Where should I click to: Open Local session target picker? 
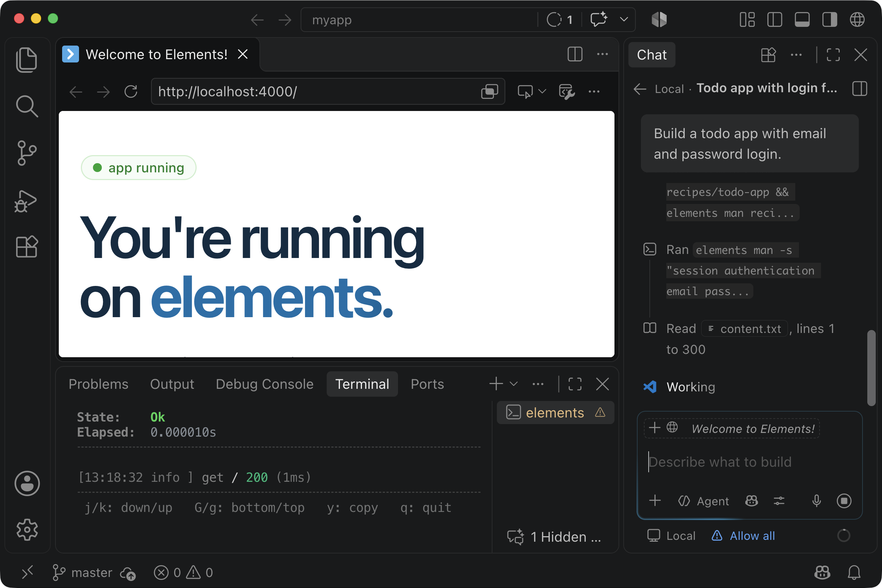(x=671, y=535)
